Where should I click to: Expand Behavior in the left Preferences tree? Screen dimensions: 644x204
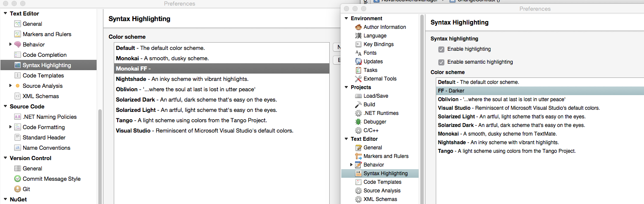pos(10,44)
